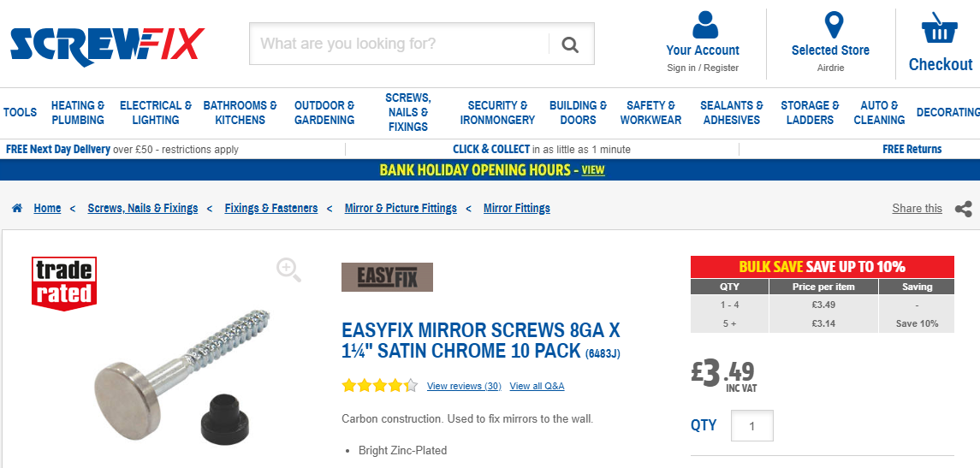Open Screws, Nails & Fixings menu
The height and width of the screenshot is (468, 980).
click(407, 112)
